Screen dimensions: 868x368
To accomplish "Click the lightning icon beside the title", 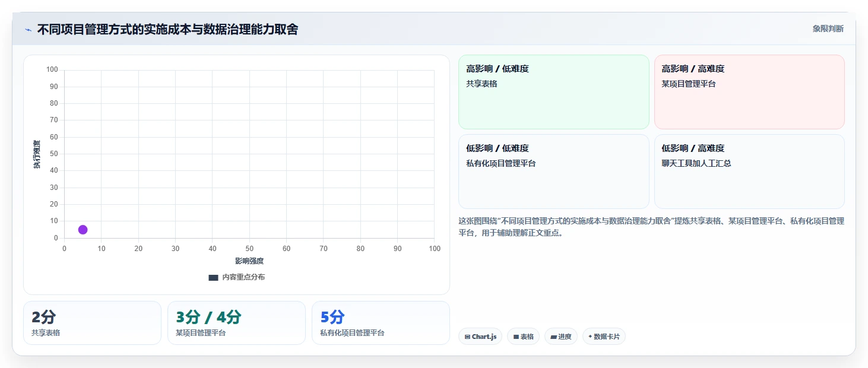I will 28,30.
